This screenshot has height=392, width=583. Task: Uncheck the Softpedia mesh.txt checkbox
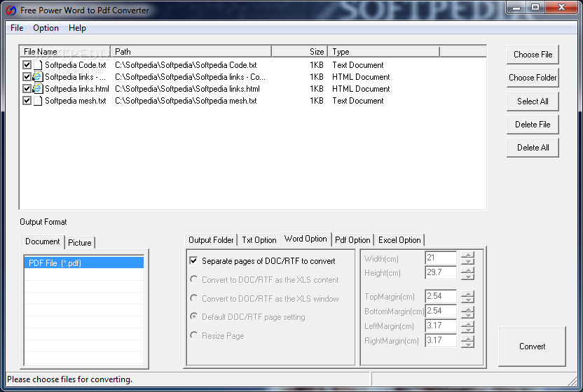[27, 100]
